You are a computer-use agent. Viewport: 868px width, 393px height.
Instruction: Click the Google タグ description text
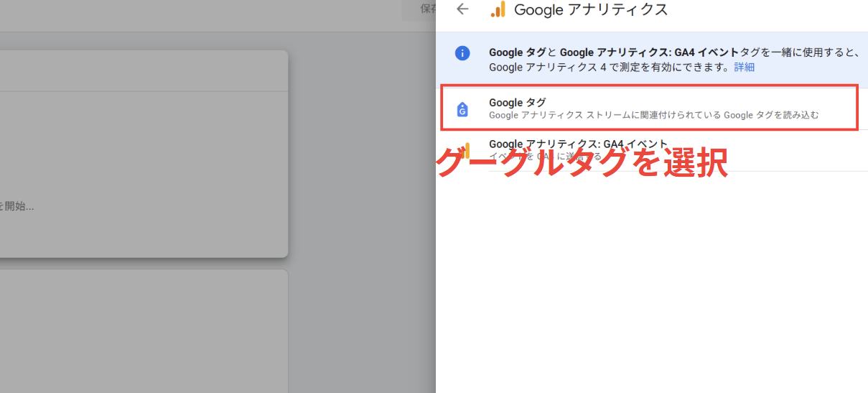653,115
